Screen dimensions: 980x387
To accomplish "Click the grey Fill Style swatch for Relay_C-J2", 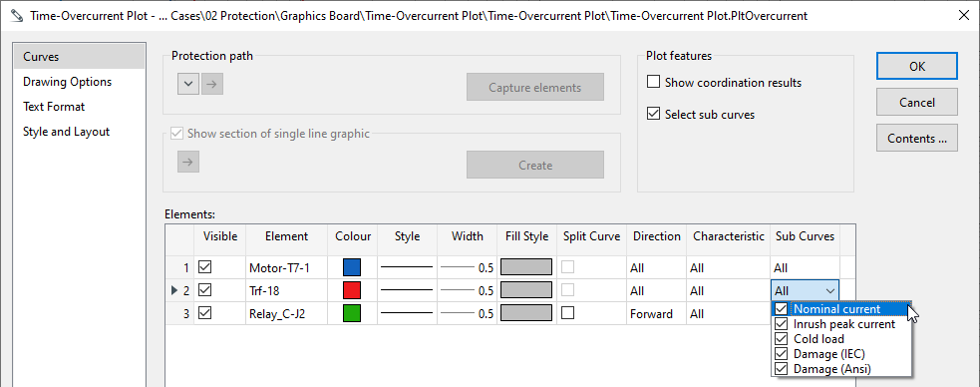I will [526, 314].
